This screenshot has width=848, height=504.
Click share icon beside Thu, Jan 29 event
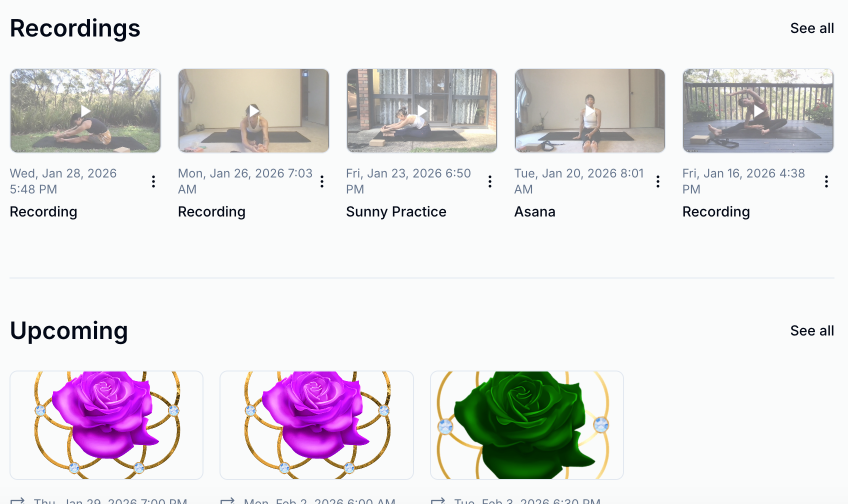pyautogui.click(x=17, y=500)
